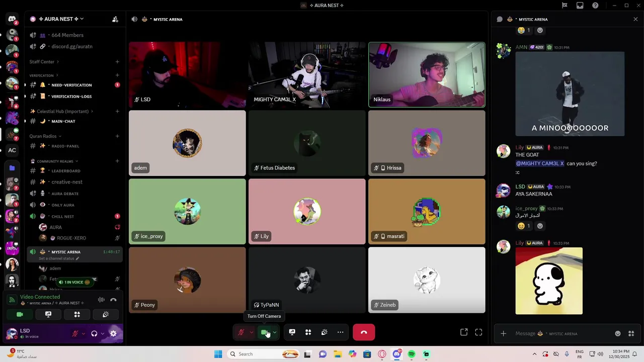The width and height of the screenshot is (644, 362).
Task: Open Spotify from the Windows taskbar
Action: tap(412, 354)
